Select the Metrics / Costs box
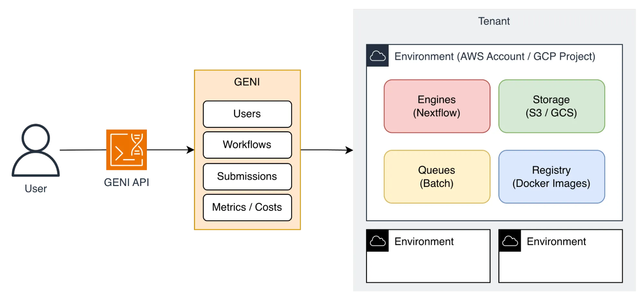 (247, 207)
